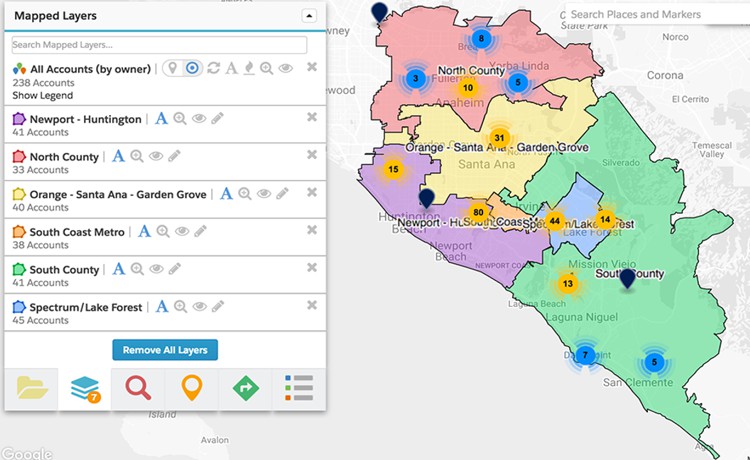
Task: Collapse the Mapped Layers panel
Action: coord(309,15)
